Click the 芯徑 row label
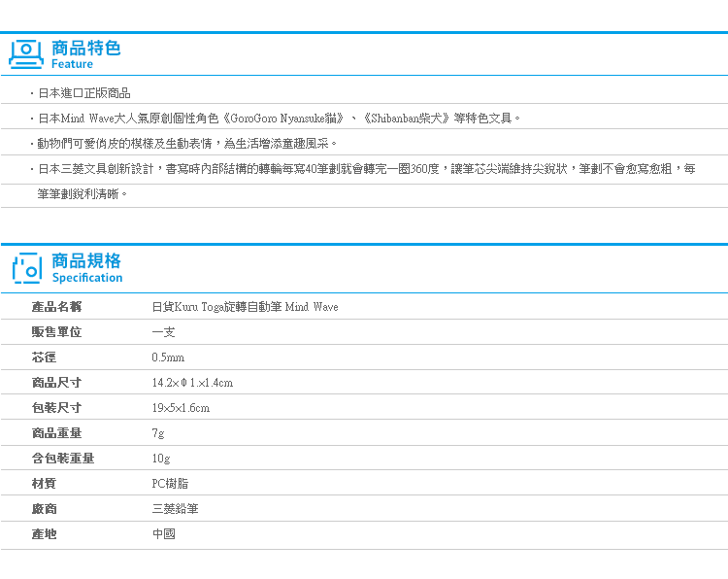Viewport: 728px width, 579px height. (44, 358)
